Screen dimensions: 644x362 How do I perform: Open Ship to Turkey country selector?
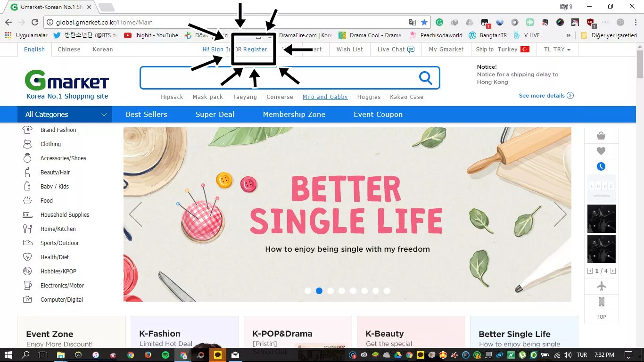click(503, 49)
